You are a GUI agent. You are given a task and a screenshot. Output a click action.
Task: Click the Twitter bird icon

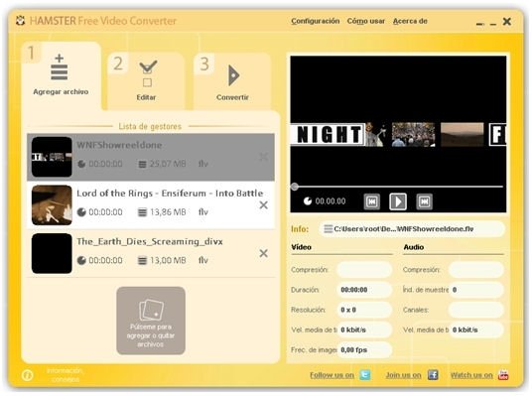coord(365,375)
